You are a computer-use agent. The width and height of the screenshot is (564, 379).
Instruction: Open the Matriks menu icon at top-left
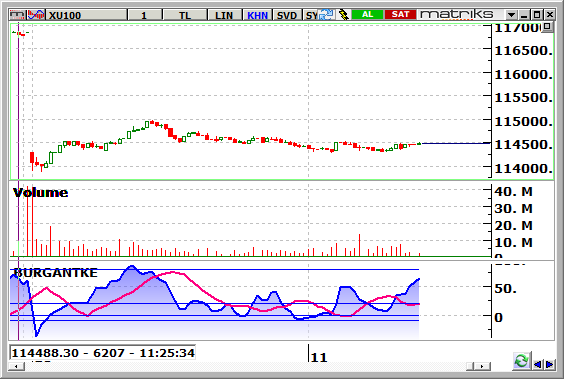click(17, 15)
